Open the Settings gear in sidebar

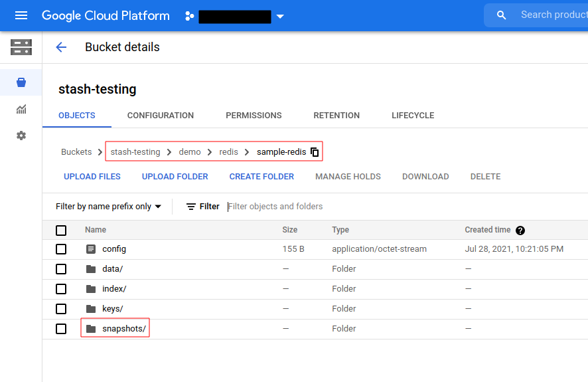(21, 136)
